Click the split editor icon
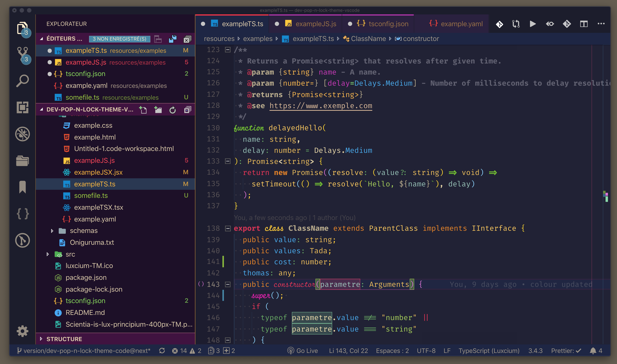The width and height of the screenshot is (617, 364). pyautogui.click(x=584, y=24)
